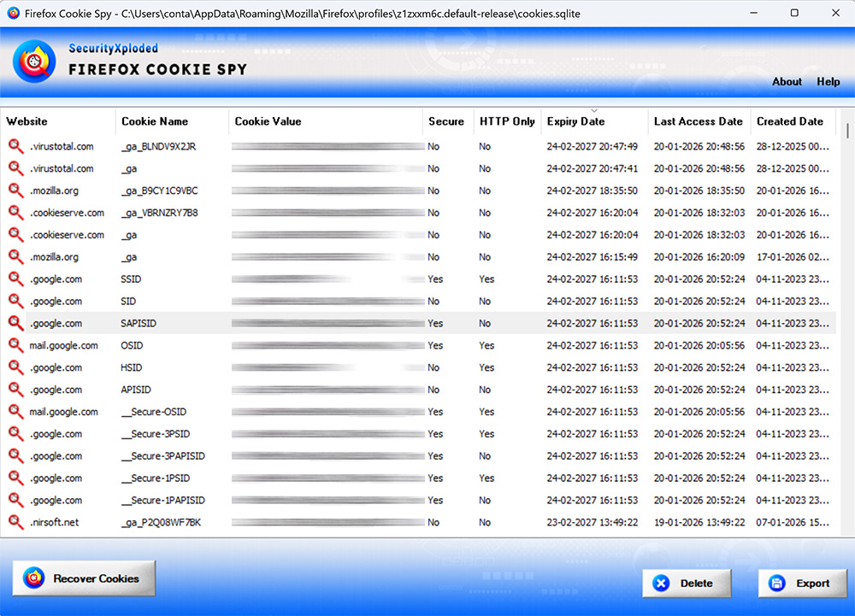Image resolution: width=855 pixels, height=616 pixels.
Task: Open the About menu
Action: tap(787, 82)
